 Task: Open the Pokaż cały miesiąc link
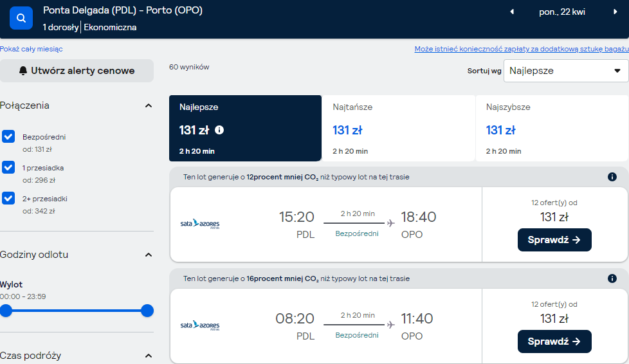click(x=32, y=49)
